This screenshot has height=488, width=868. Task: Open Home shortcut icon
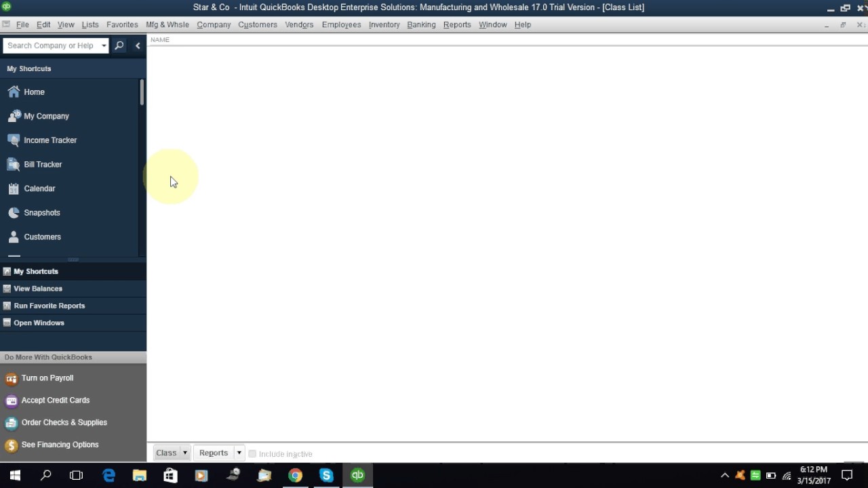[x=14, y=91]
